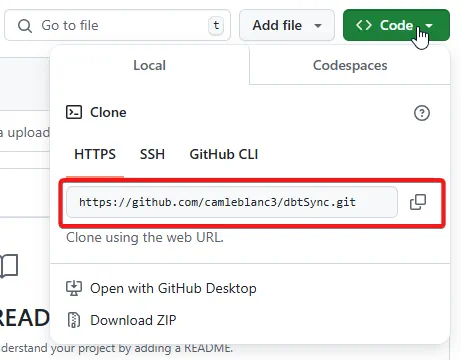The width and height of the screenshot is (461, 360).
Task: Click the ZIP file icon
Action: click(x=74, y=320)
